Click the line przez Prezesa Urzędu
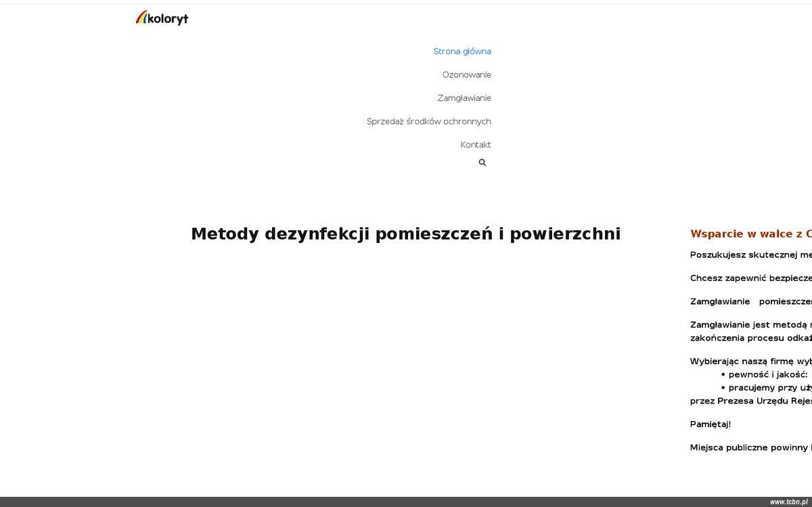 click(750, 401)
